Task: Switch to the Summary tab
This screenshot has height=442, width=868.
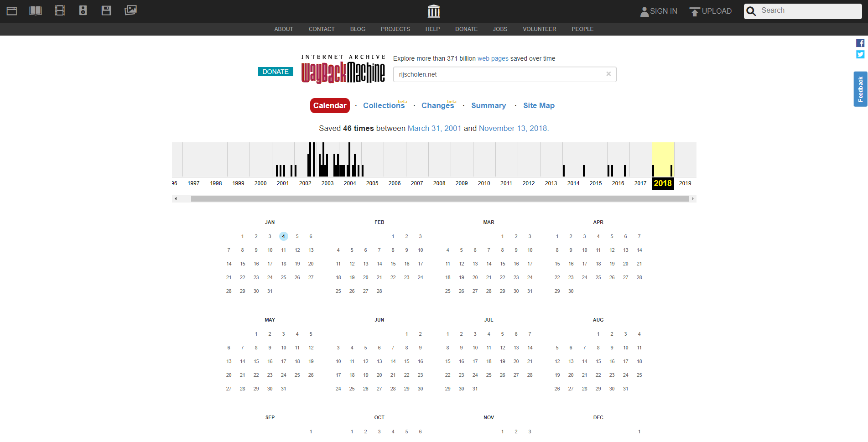Action: click(489, 105)
